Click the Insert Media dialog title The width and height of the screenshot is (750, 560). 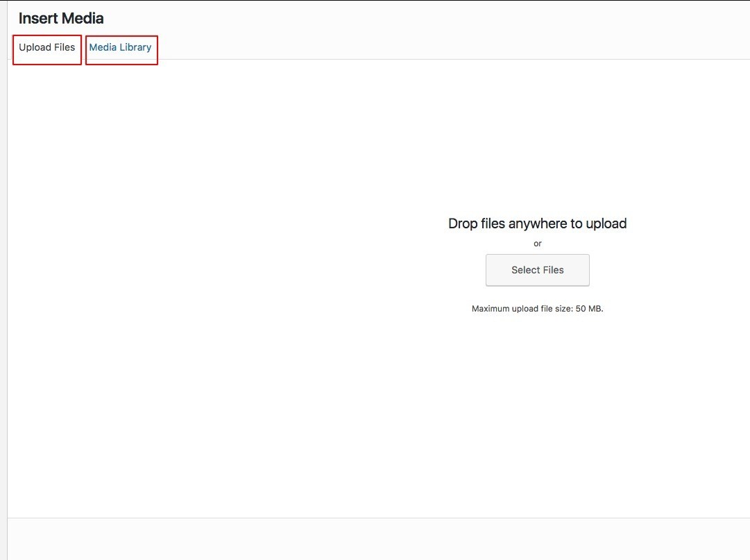click(61, 18)
